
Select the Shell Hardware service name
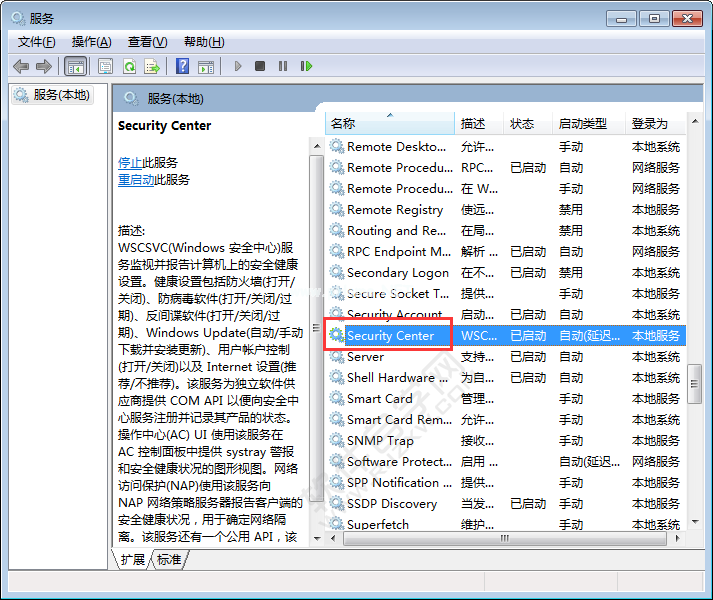click(x=397, y=377)
